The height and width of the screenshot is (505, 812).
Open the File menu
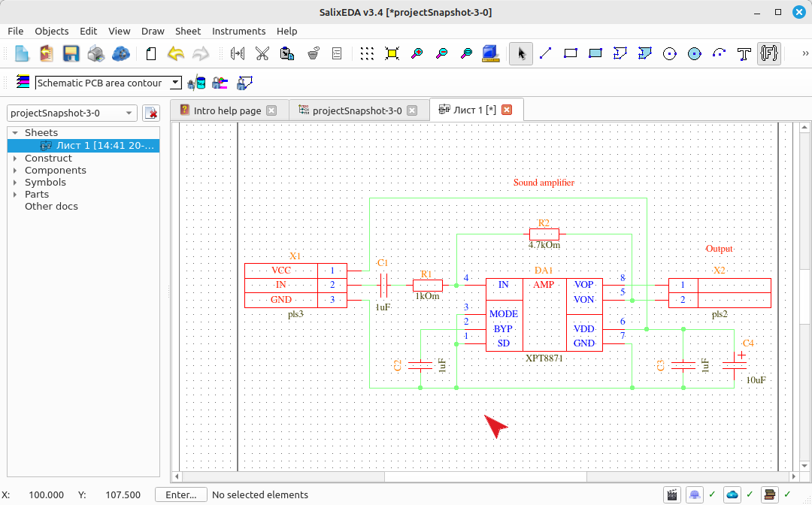(x=16, y=31)
